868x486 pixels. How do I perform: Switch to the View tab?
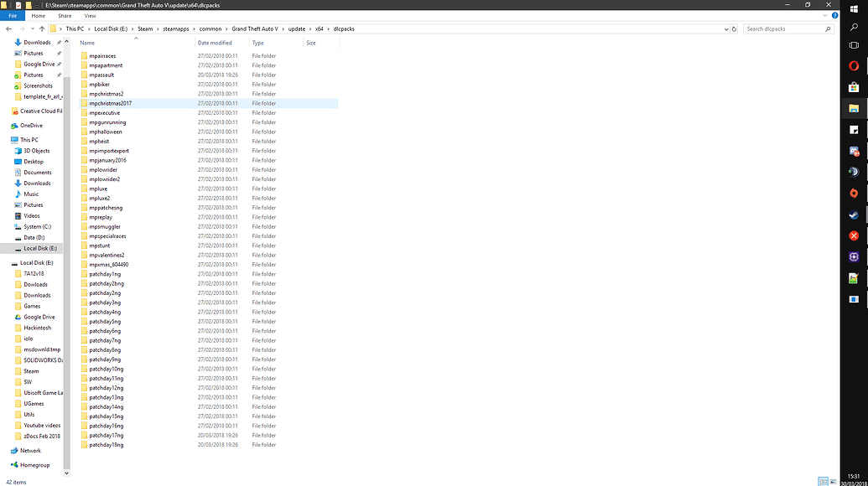tap(89, 14)
